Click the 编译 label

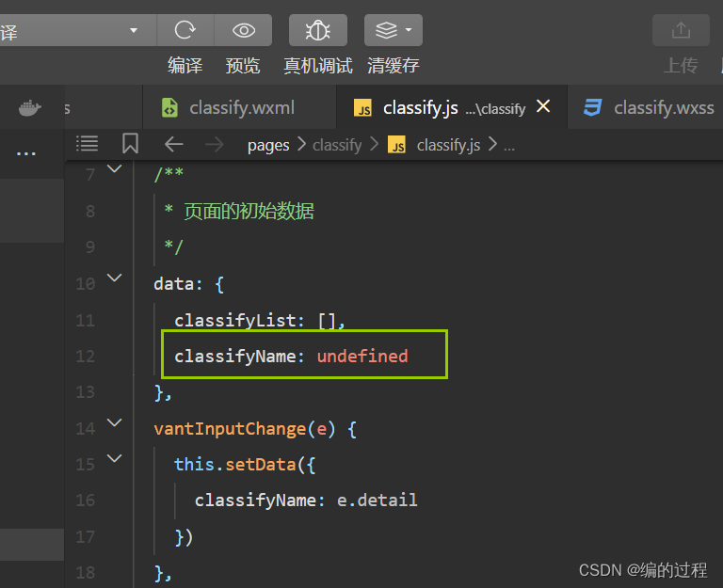click(x=185, y=66)
